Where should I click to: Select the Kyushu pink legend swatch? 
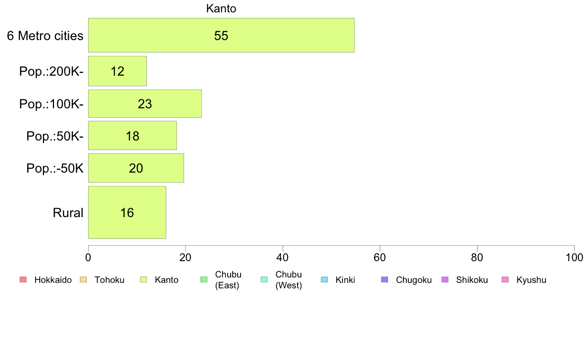(505, 279)
